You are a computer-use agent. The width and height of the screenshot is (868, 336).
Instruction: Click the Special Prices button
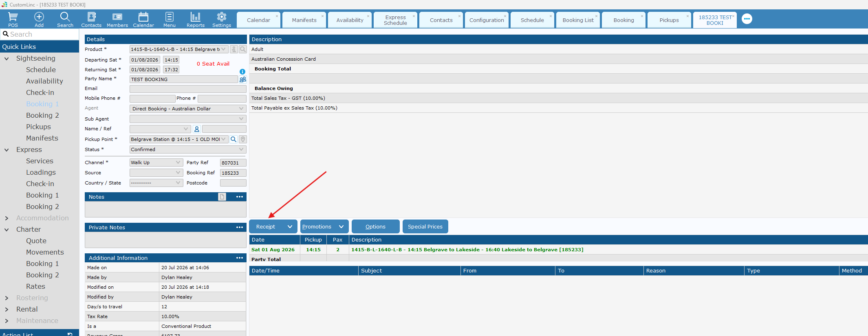coord(425,227)
